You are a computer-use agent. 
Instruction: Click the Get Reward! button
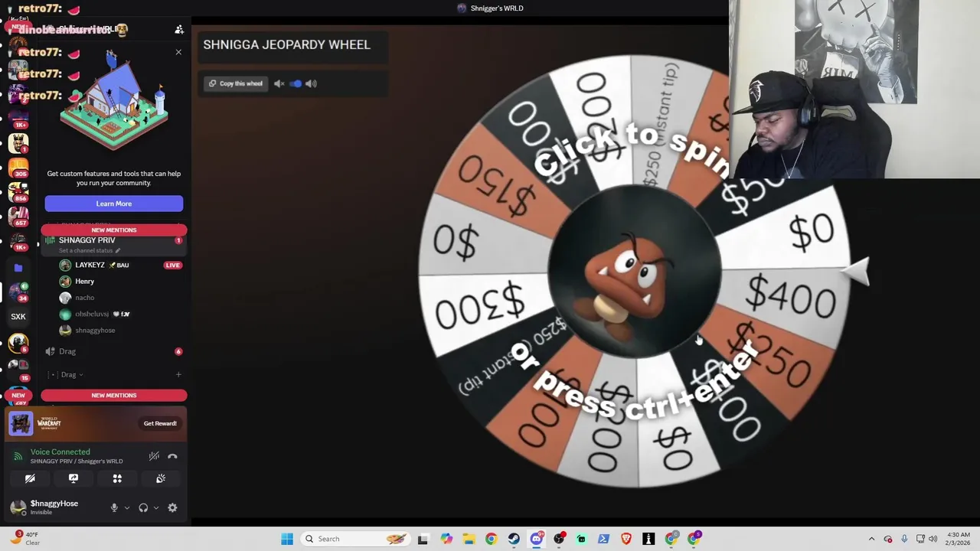point(160,423)
